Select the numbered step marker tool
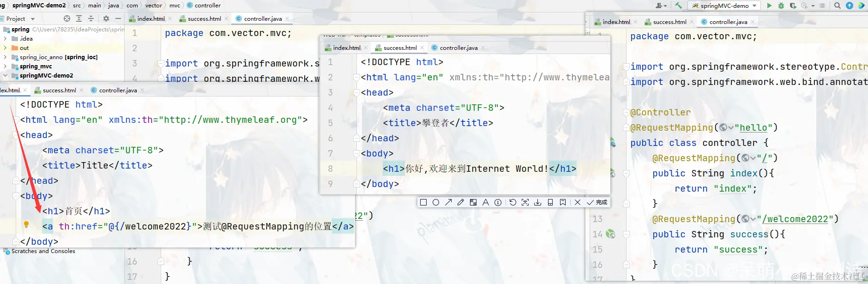 (498, 202)
